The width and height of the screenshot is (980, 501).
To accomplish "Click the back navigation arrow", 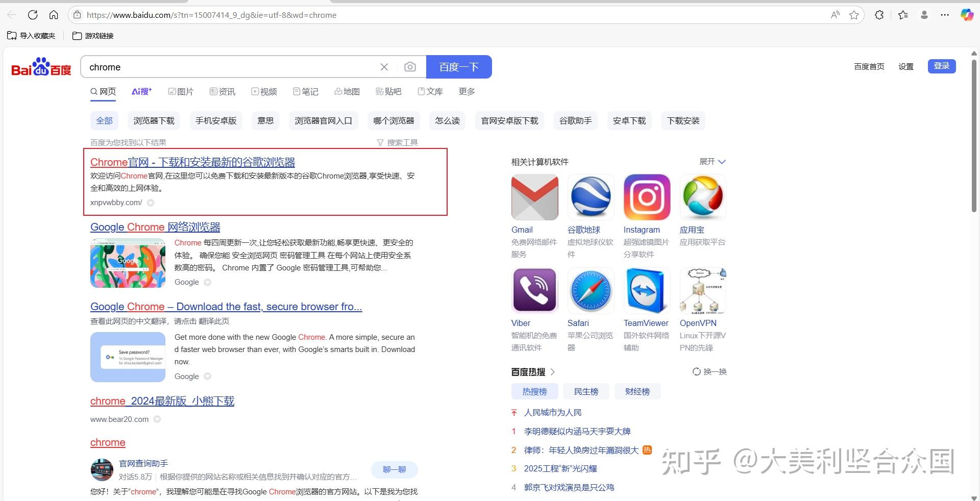I will tap(12, 15).
